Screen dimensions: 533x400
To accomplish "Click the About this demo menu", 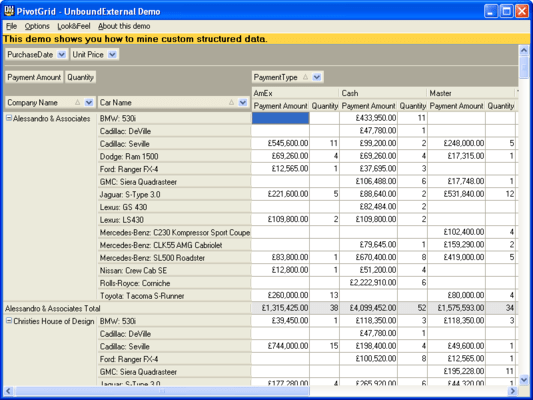I will pyautogui.click(x=124, y=26).
